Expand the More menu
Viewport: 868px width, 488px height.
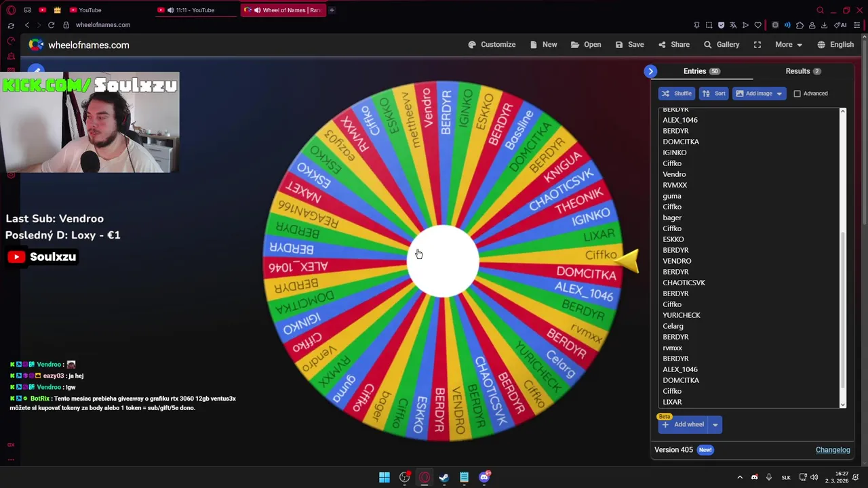coord(789,45)
